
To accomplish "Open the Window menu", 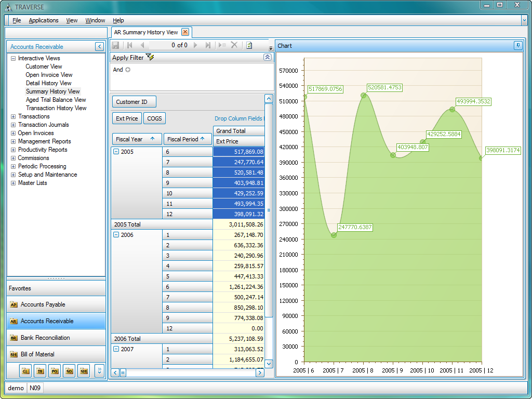I will coord(95,20).
